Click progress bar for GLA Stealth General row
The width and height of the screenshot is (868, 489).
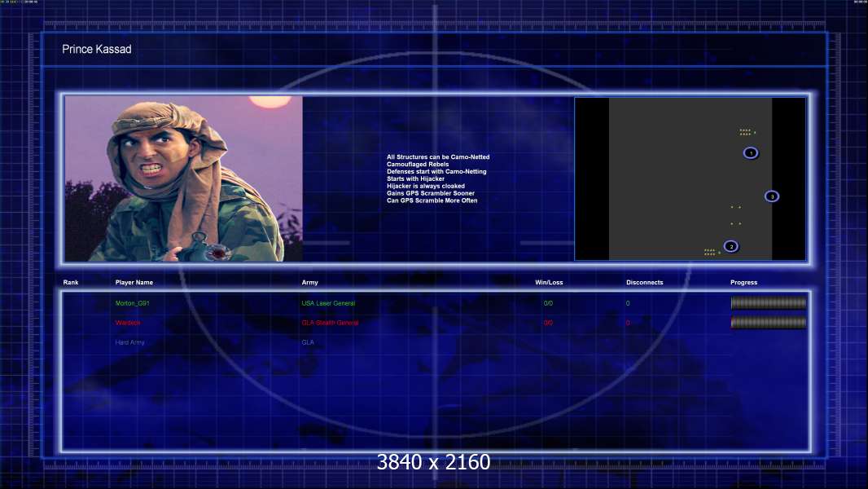[769, 322]
